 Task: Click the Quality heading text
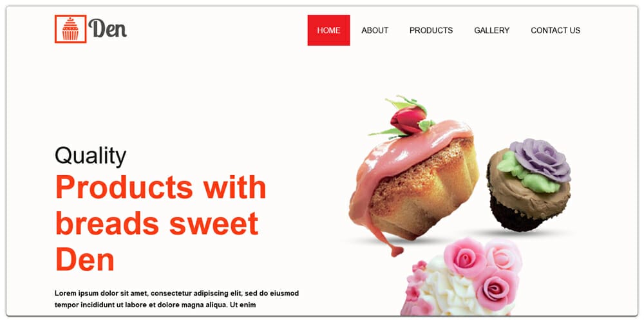(90, 156)
